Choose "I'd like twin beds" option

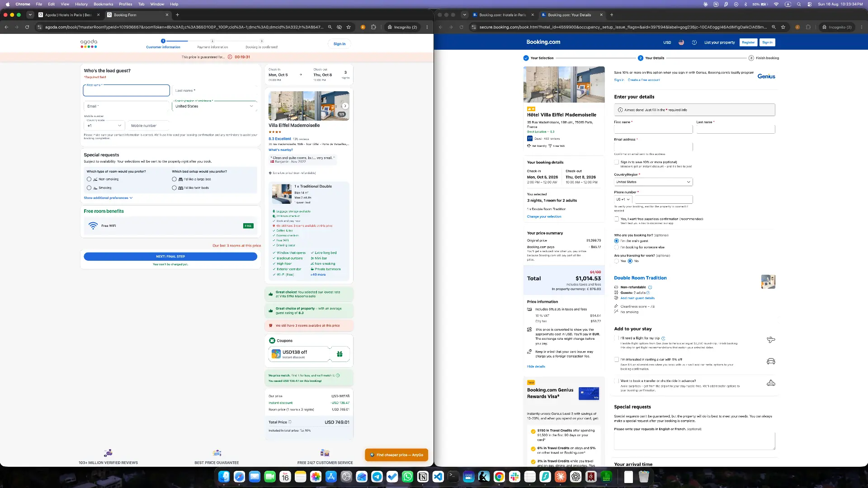coord(174,188)
